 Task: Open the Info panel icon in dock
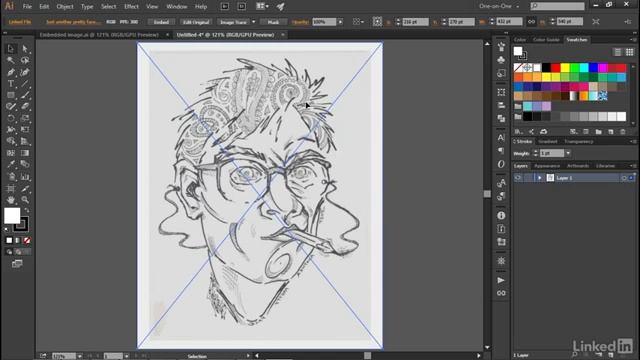pyautogui.click(x=501, y=215)
